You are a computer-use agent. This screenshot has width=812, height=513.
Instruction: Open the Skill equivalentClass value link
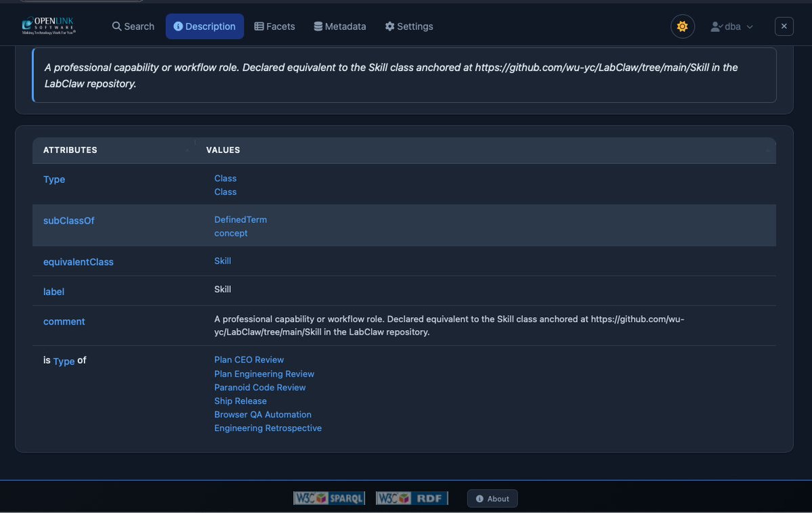pyautogui.click(x=223, y=261)
